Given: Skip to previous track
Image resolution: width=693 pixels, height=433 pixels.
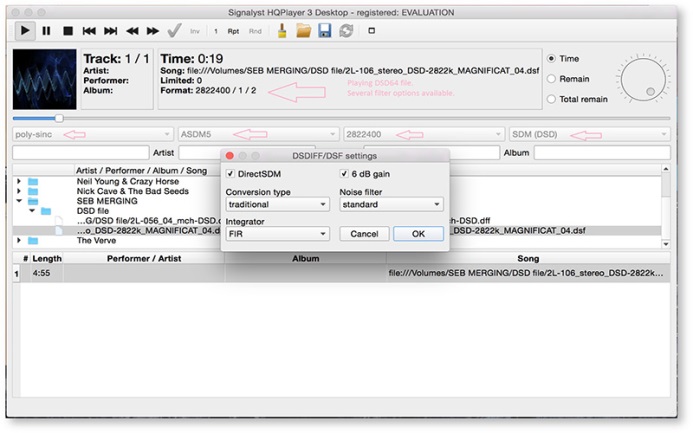Looking at the screenshot, I should click(x=89, y=31).
